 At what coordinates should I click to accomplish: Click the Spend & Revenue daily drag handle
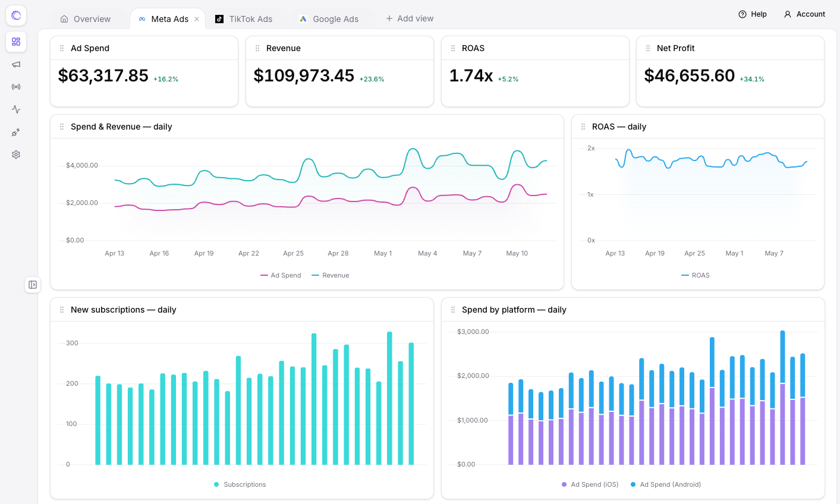(62, 127)
